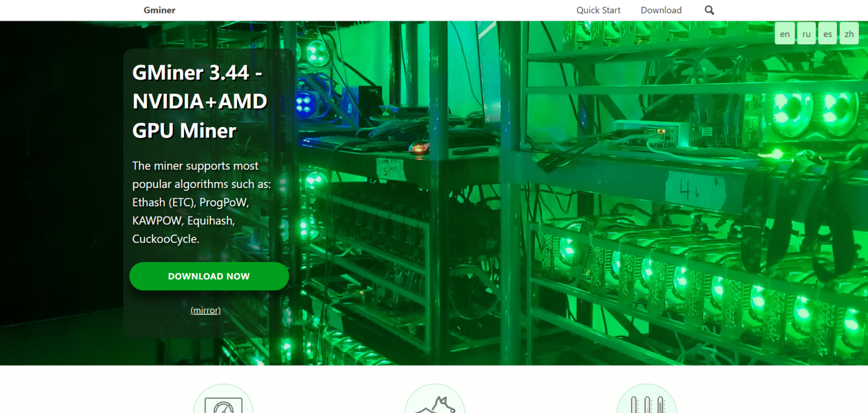Switch language to Chinese (zh)
The height and width of the screenshot is (413, 868).
(x=849, y=33)
